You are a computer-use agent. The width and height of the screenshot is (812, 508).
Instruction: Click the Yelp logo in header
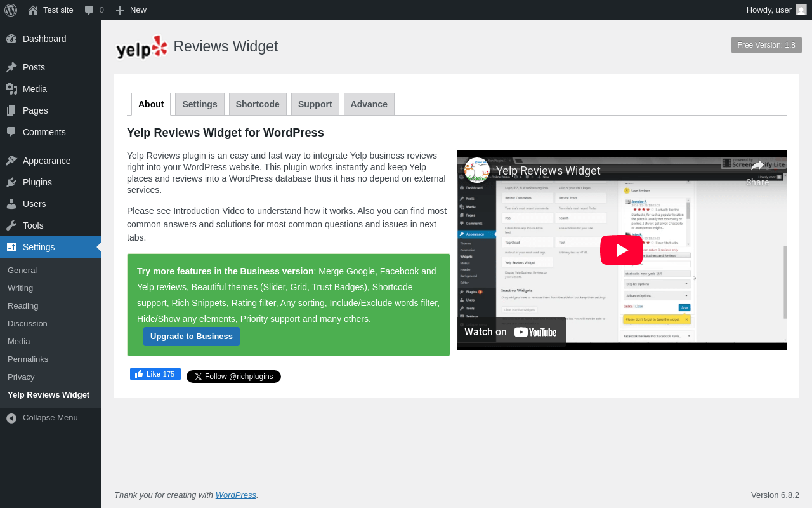141,47
